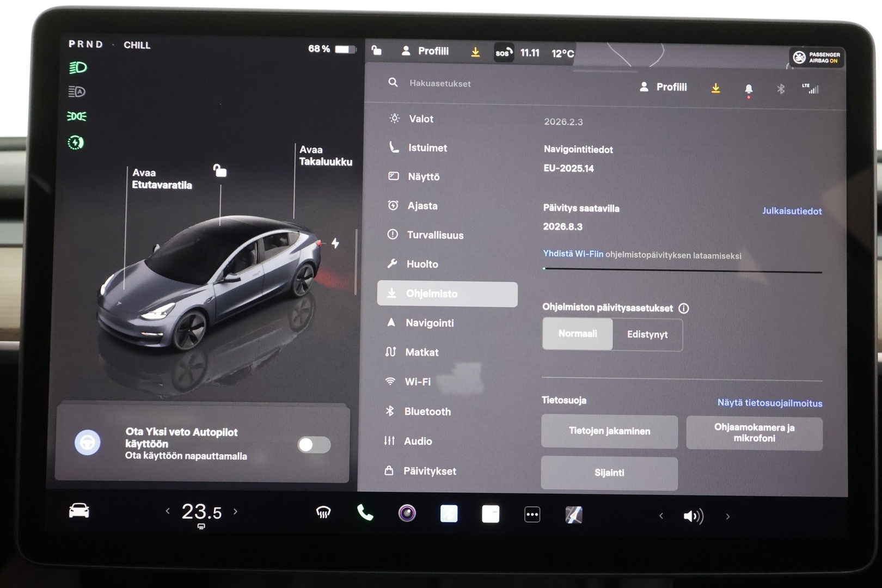
Task: Tap the auto high beam indicator
Action: 77,91
